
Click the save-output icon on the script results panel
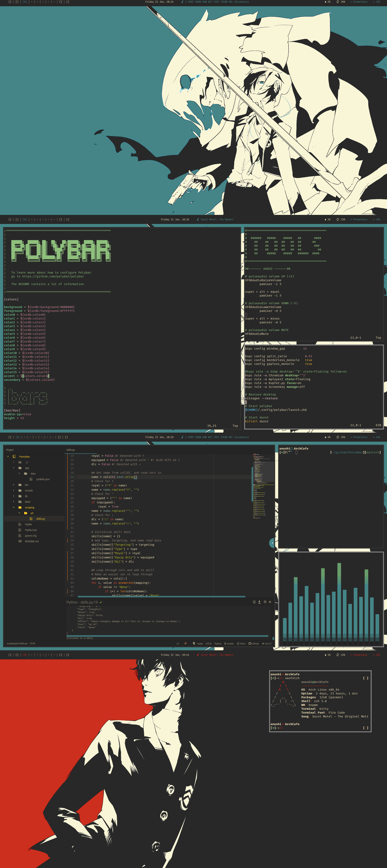coord(259,602)
